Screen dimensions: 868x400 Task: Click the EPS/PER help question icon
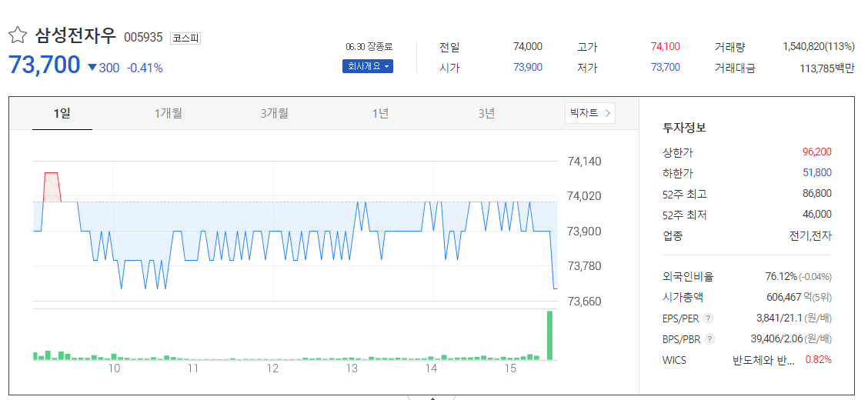(x=708, y=318)
